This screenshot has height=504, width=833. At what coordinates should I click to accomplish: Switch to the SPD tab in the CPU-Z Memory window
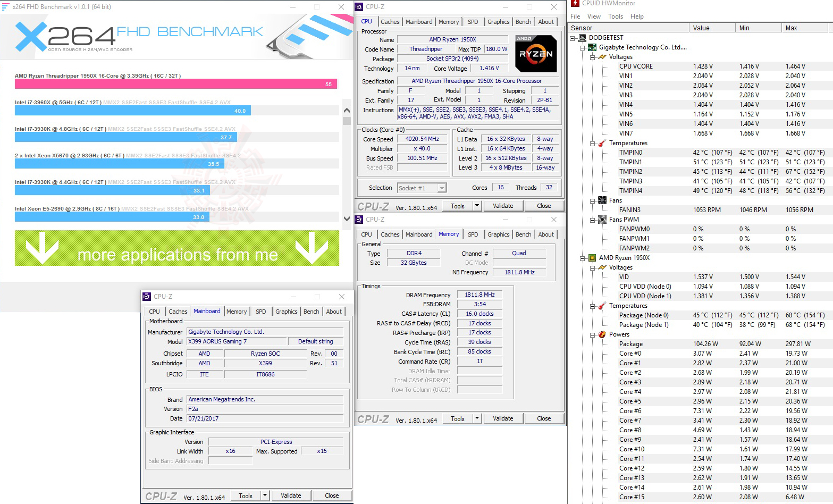[x=473, y=234]
